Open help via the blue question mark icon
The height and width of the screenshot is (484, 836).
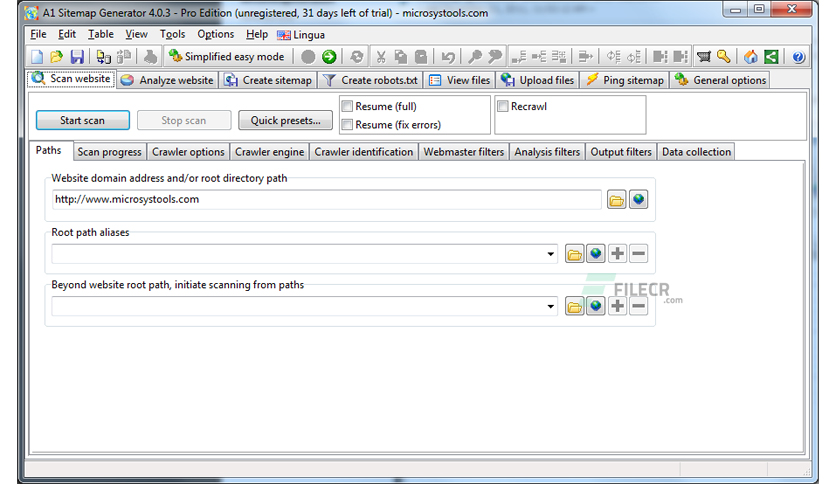[798, 57]
